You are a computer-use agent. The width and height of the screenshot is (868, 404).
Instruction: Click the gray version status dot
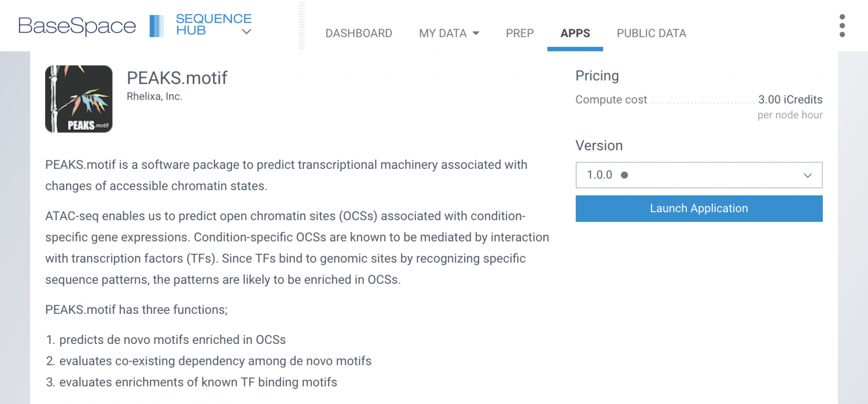click(x=624, y=175)
